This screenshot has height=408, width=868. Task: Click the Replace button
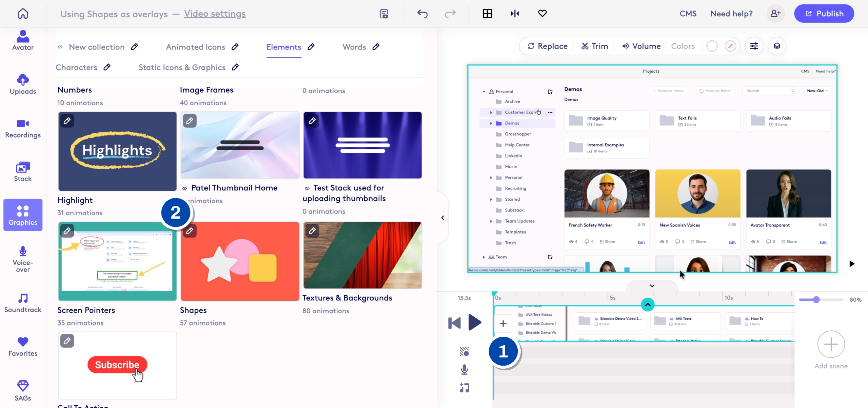[548, 46]
